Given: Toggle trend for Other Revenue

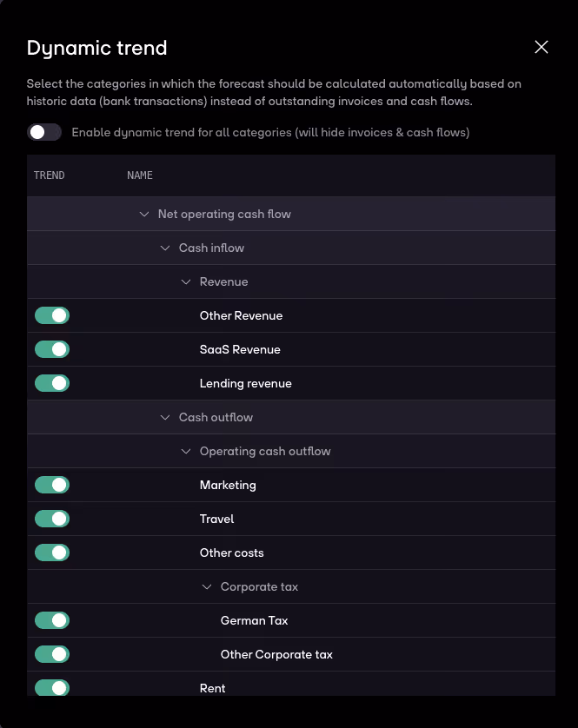Looking at the screenshot, I should (x=52, y=315).
